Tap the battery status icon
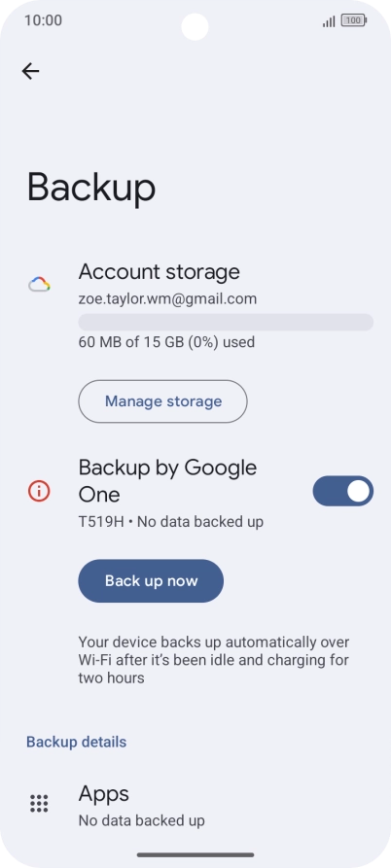 (354, 21)
